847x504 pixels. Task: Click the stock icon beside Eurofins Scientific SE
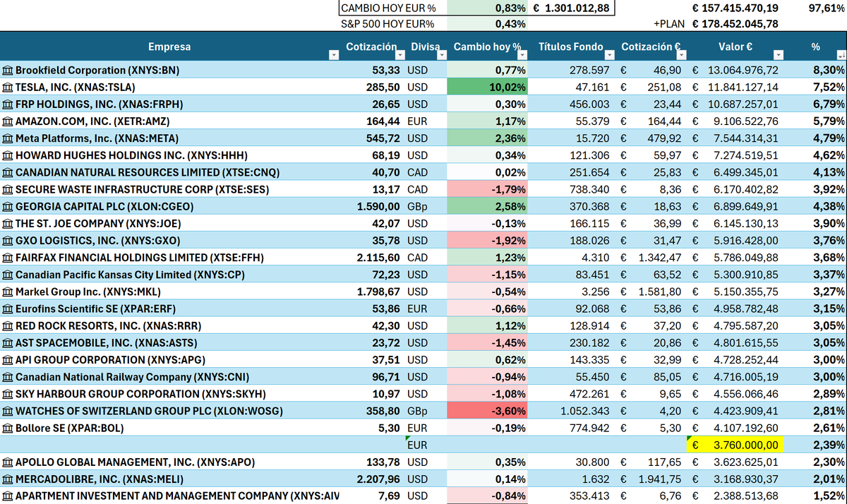point(8,309)
